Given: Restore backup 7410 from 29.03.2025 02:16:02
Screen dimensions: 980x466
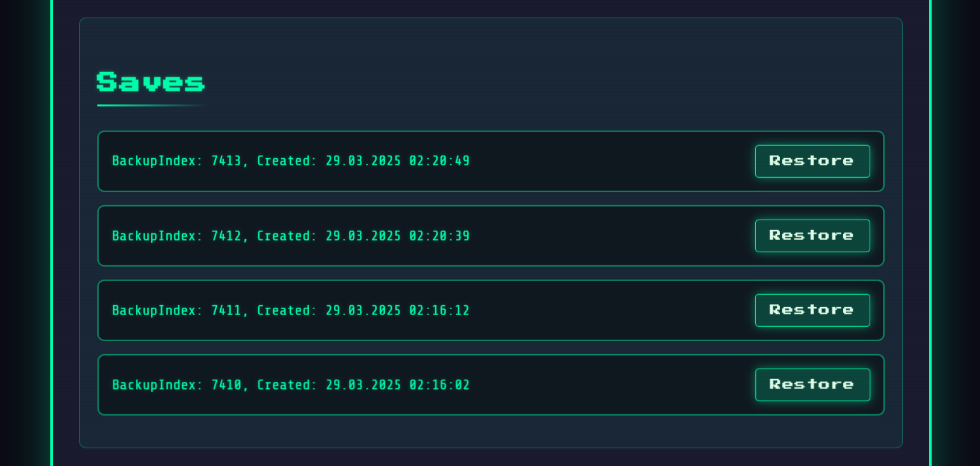Looking at the screenshot, I should 812,384.
